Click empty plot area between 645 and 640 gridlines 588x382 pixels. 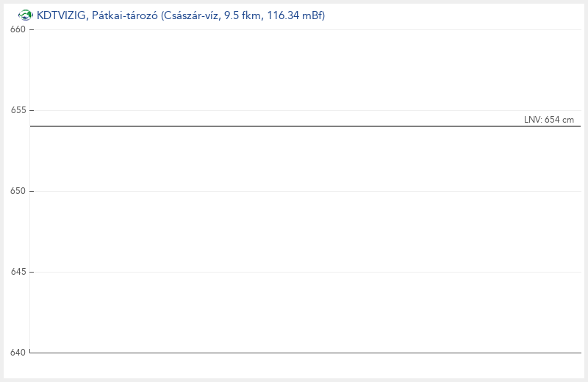[x=294, y=312]
